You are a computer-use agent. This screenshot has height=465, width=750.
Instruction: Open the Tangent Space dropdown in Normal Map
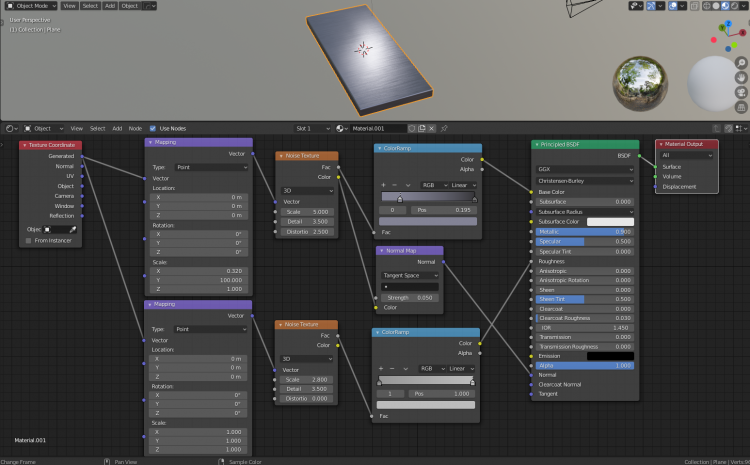coord(410,275)
